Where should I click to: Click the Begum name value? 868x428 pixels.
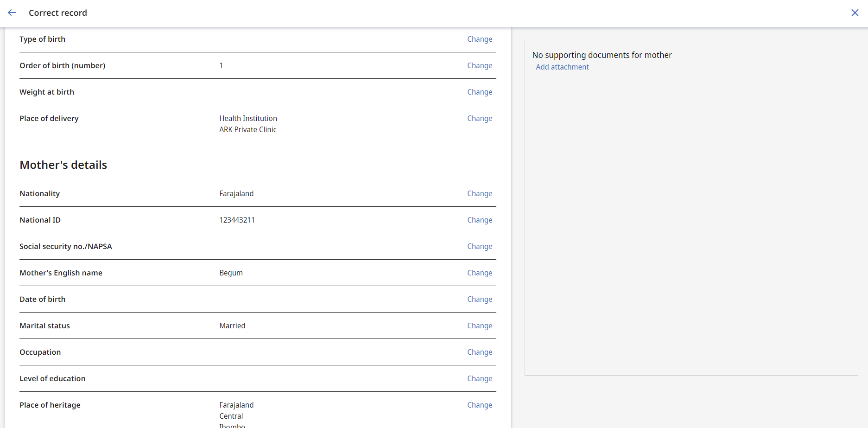pos(231,273)
